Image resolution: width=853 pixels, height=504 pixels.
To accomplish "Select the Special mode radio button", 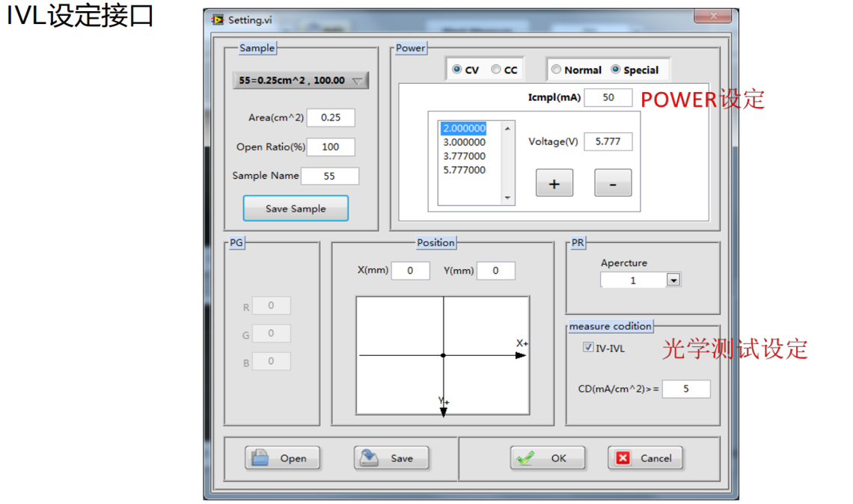I will click(616, 70).
